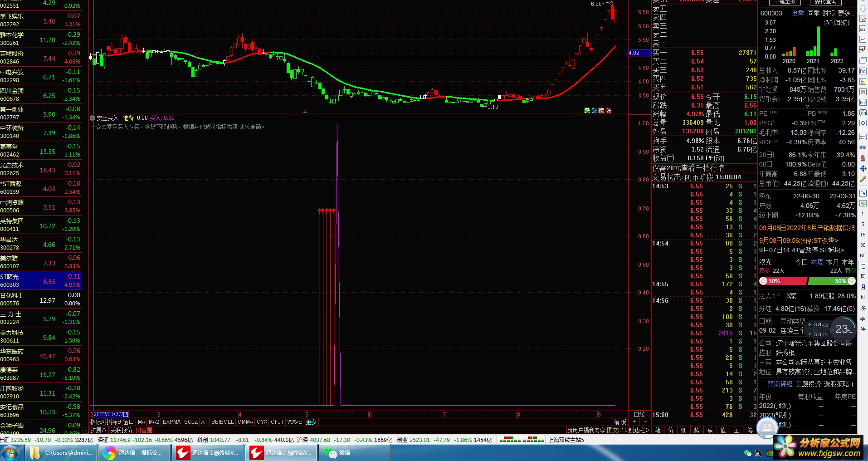Select 周 period in right toolbar
Image resolution: width=868 pixels, height=461 pixels.
click(863, 276)
